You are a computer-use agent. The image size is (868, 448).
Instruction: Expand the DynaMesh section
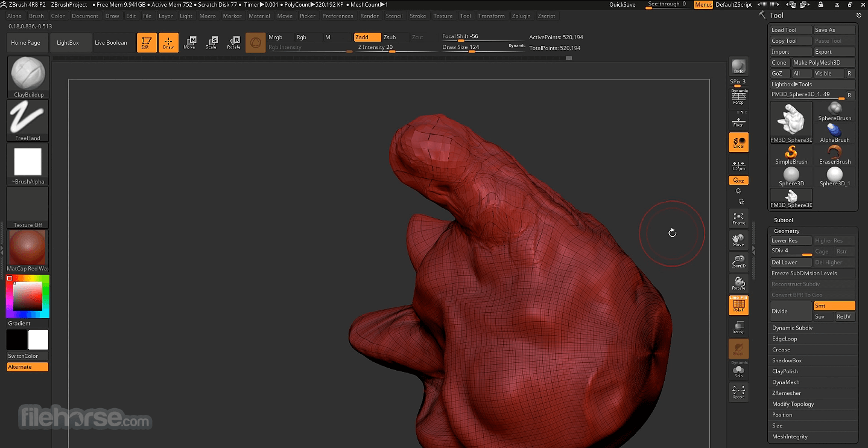point(785,382)
